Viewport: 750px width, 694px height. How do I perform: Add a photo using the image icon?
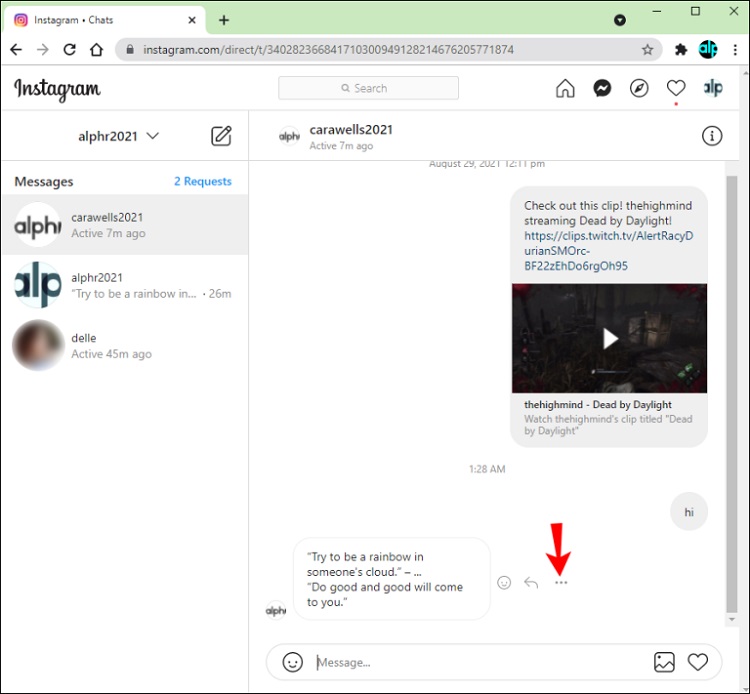pyautogui.click(x=664, y=661)
